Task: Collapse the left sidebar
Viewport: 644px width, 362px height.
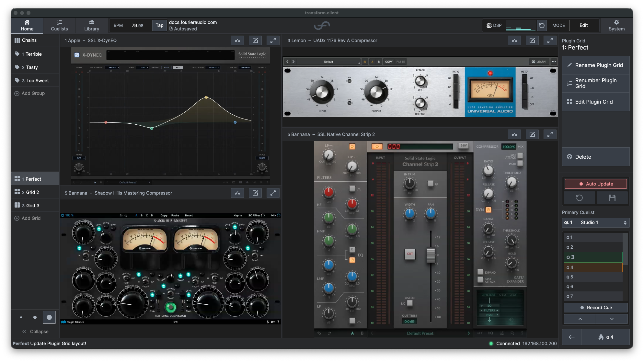Action: tap(35, 332)
